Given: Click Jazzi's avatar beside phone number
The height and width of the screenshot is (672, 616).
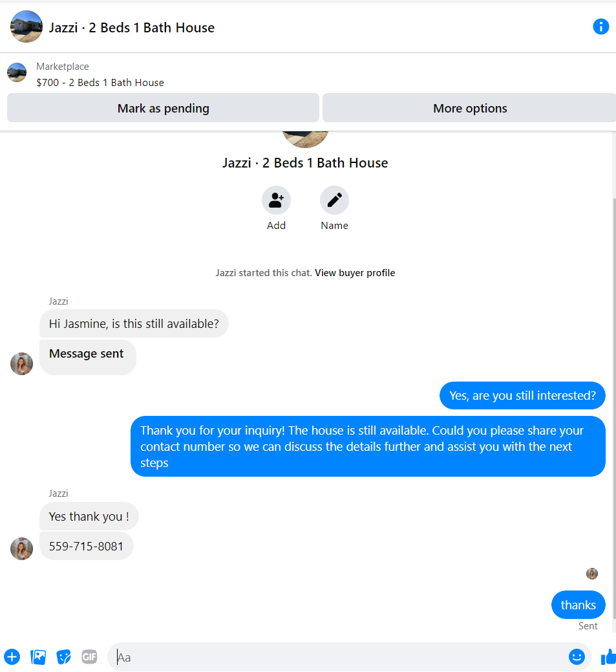Looking at the screenshot, I should 21,548.
